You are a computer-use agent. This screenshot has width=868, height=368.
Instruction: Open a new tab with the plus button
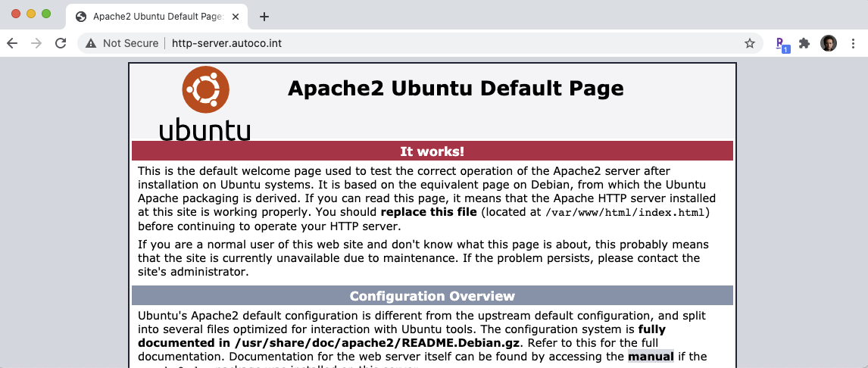point(264,17)
